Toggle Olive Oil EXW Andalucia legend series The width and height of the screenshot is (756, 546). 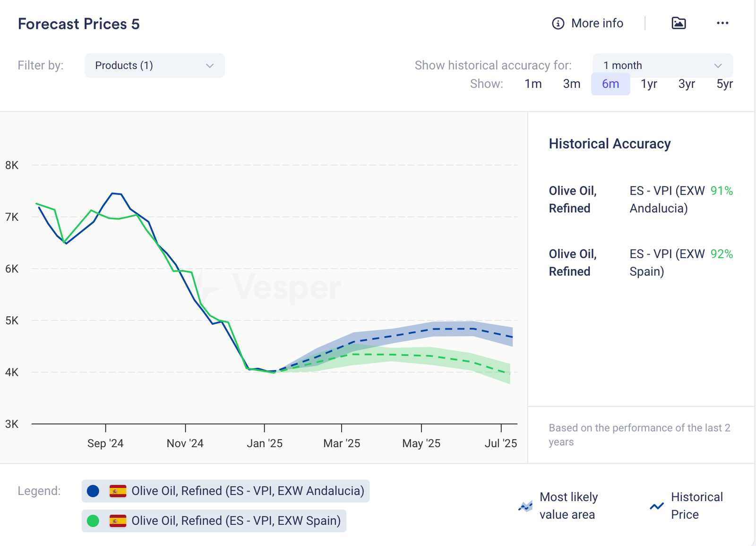248,491
